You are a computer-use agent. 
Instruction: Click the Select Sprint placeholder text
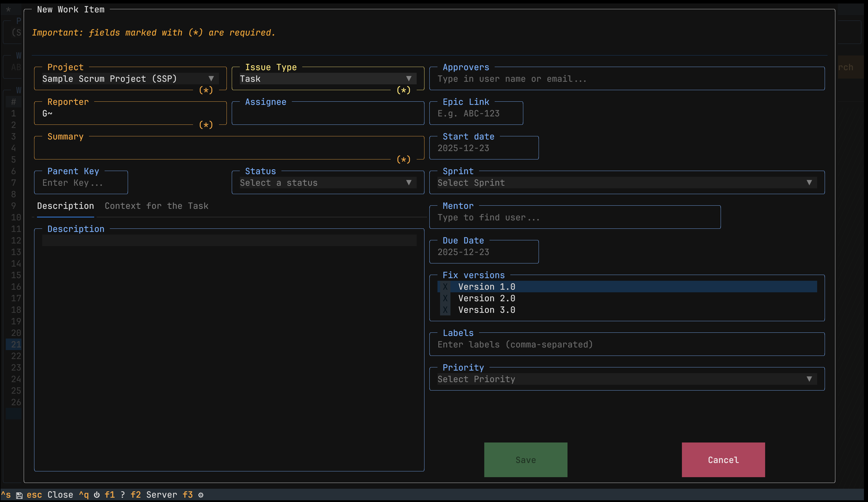pyautogui.click(x=471, y=183)
